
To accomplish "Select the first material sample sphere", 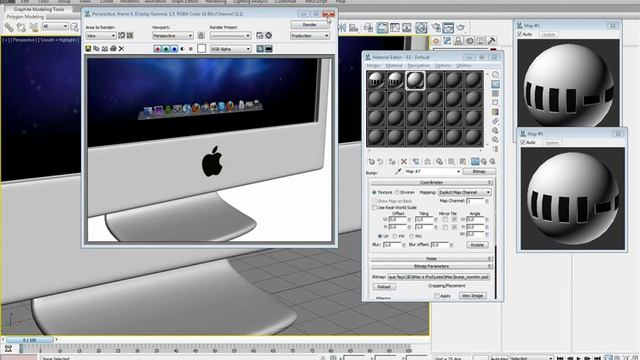I will click(376, 80).
